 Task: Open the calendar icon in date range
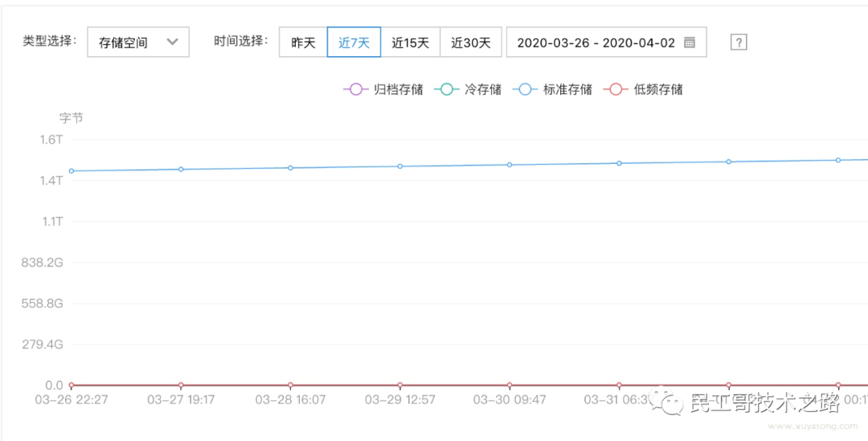[x=690, y=43]
